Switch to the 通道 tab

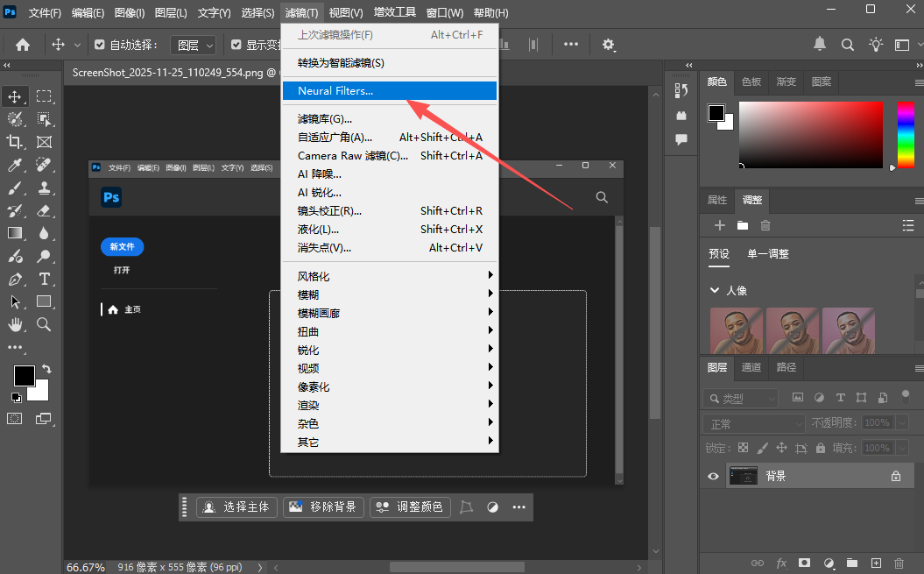coord(751,367)
